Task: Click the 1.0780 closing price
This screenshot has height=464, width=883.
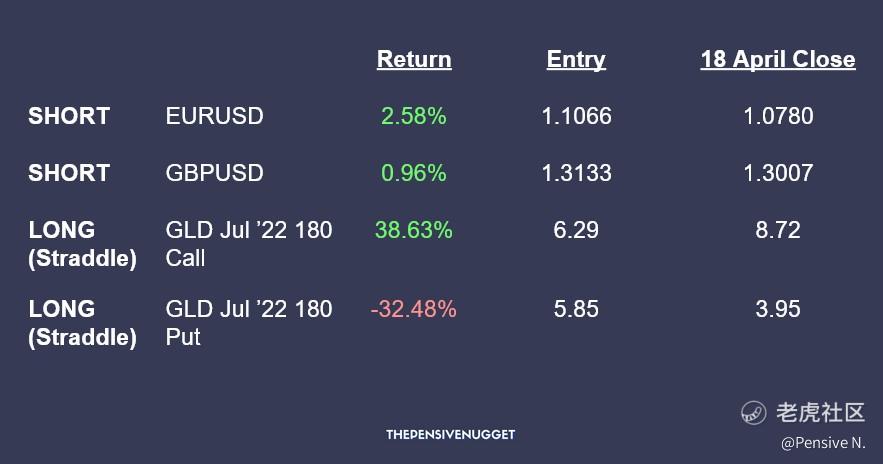Action: click(x=778, y=116)
